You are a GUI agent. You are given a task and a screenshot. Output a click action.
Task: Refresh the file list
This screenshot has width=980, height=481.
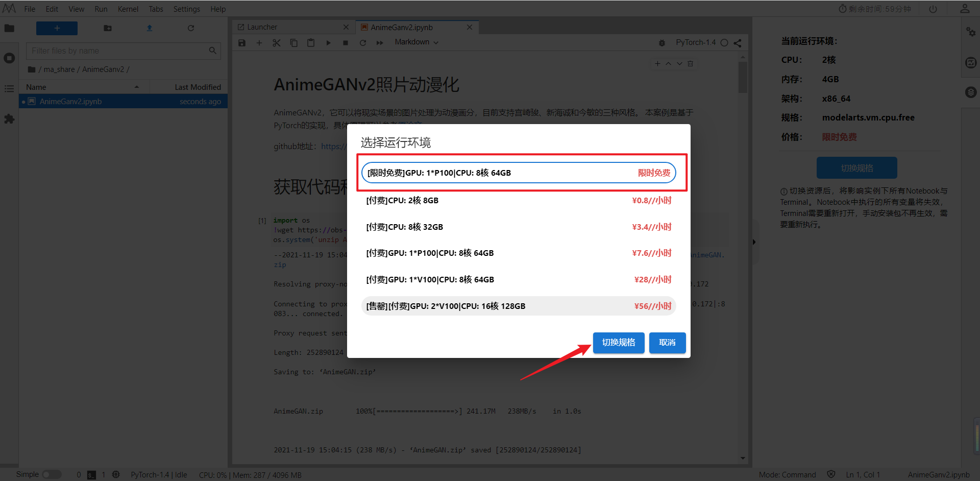[191, 28]
